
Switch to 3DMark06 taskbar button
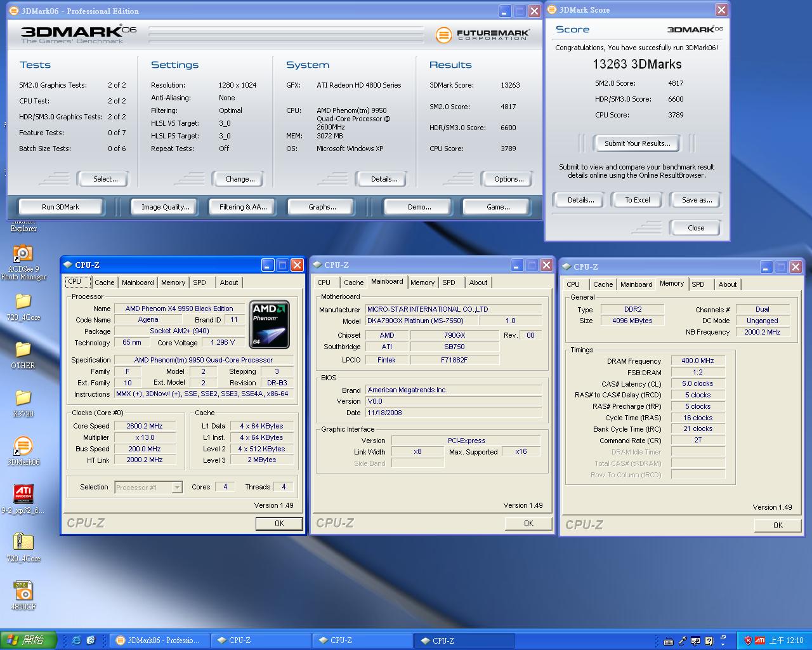(158, 640)
